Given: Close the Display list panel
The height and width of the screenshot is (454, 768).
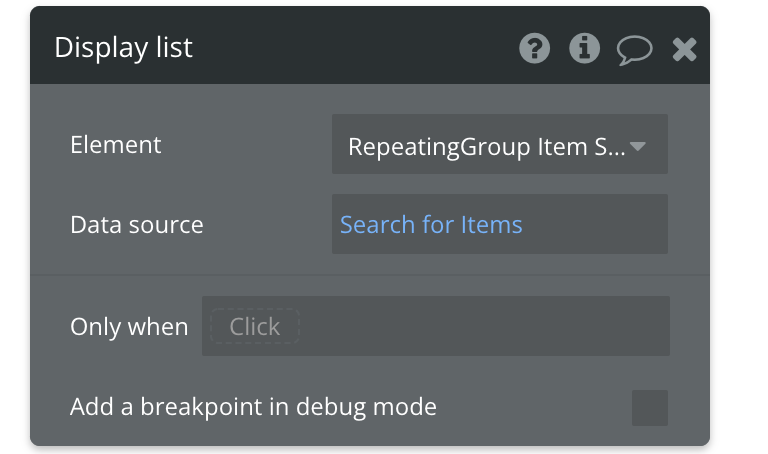Looking at the screenshot, I should coord(684,49).
